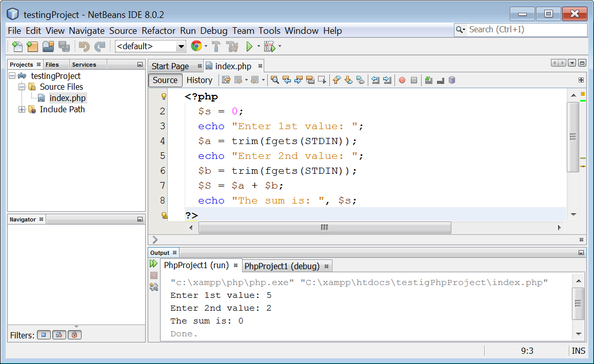This screenshot has width=594, height=364.
Task: Maximize the editor window button
Action: click(582, 63)
